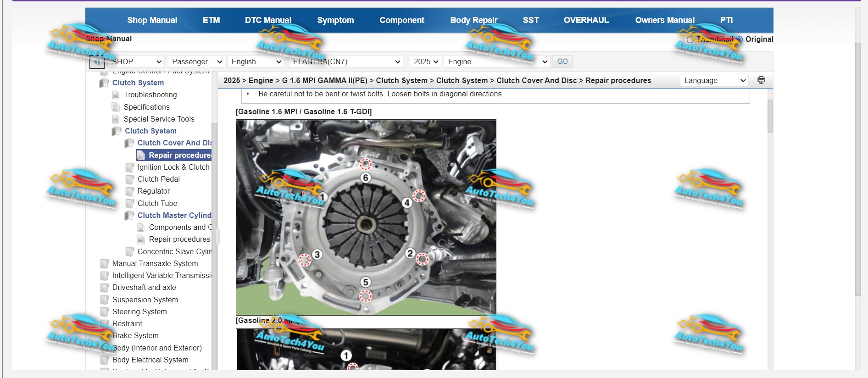Click the sidebar collapse icon left of SHOP
Image resolution: width=868 pixels, height=378 pixels.
pos(97,61)
